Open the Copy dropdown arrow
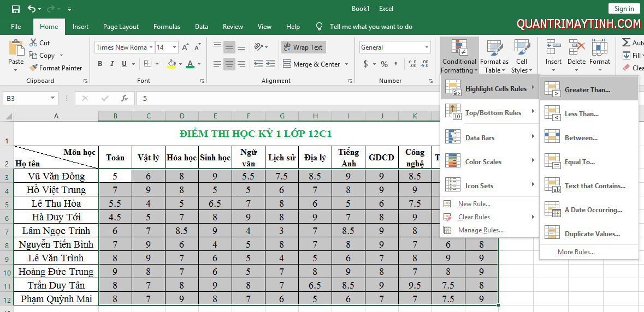Screen dimensions: 644x312 pos(62,55)
